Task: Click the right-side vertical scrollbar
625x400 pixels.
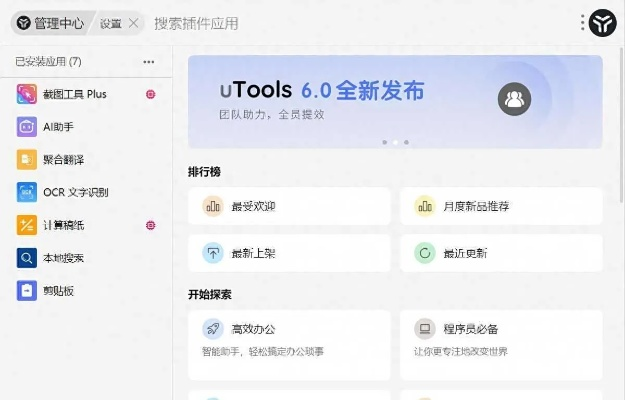Action: point(622,127)
